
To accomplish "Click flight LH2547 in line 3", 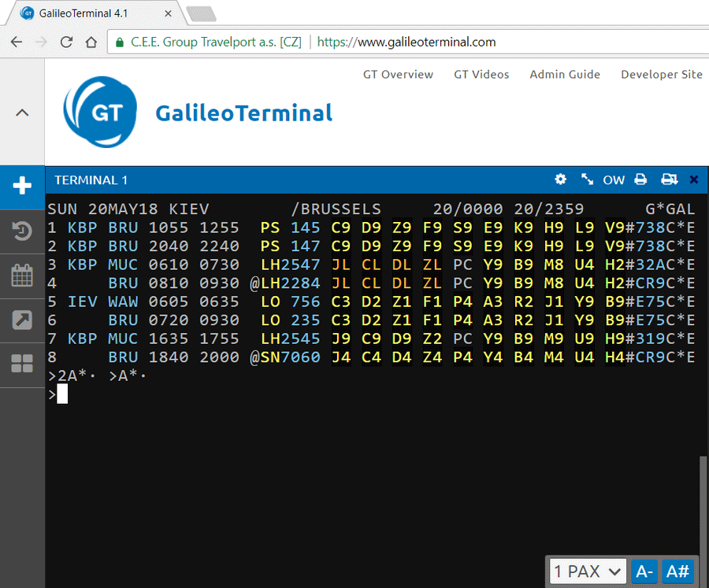I will tap(290, 264).
